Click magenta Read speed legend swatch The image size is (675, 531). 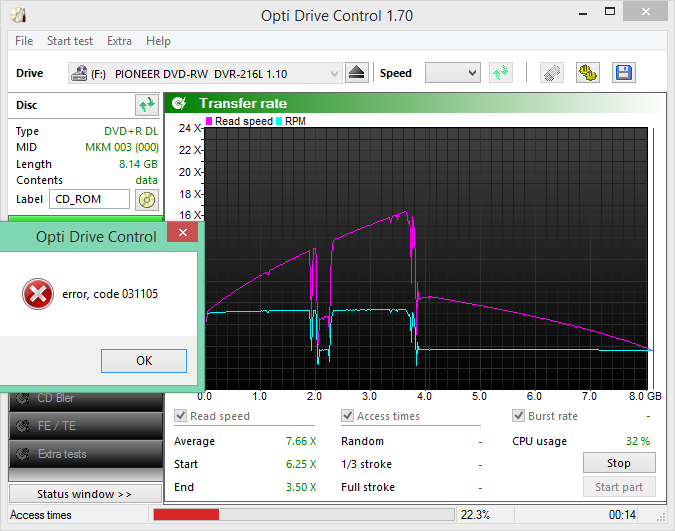tap(209, 121)
